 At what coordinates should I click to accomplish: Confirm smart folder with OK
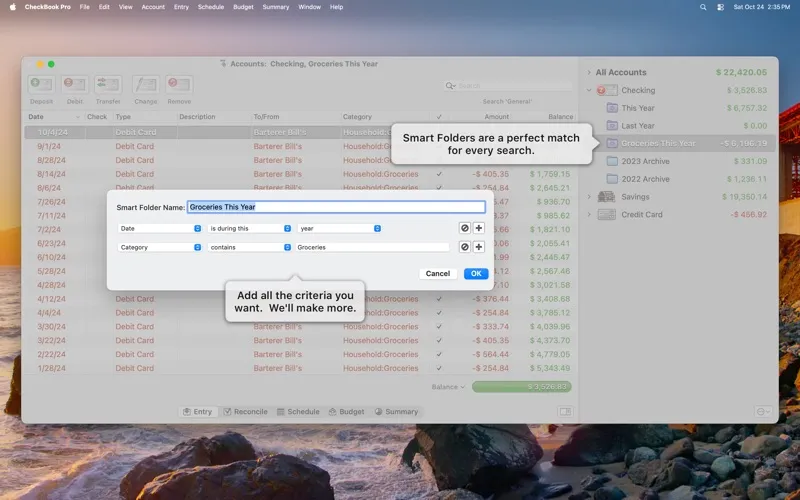click(476, 273)
